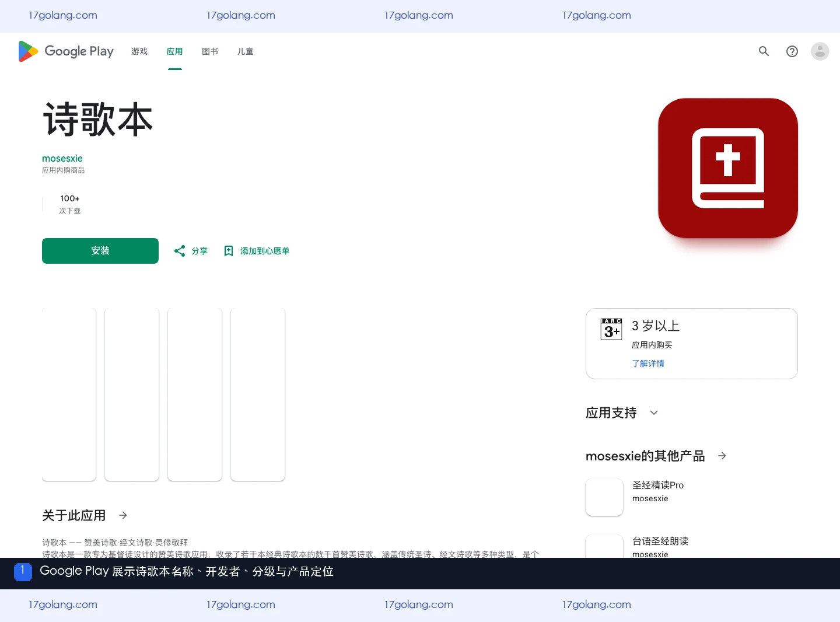Click the 分享 text button

tap(199, 251)
